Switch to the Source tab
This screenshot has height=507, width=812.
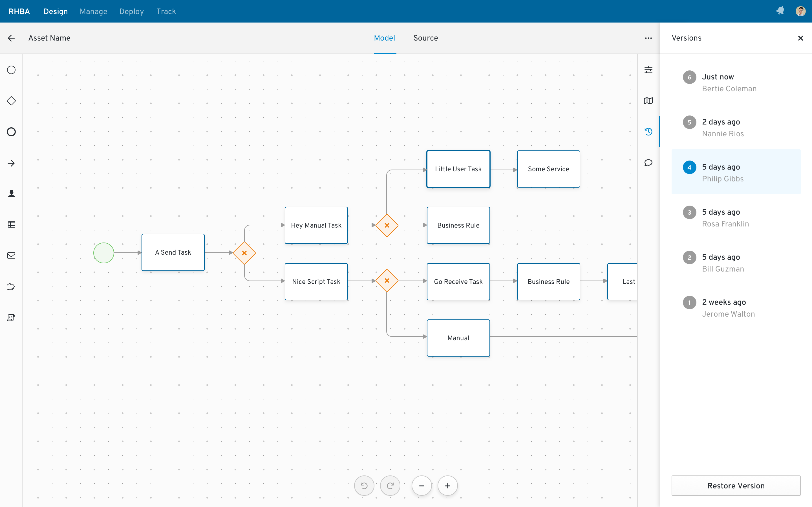coord(425,38)
